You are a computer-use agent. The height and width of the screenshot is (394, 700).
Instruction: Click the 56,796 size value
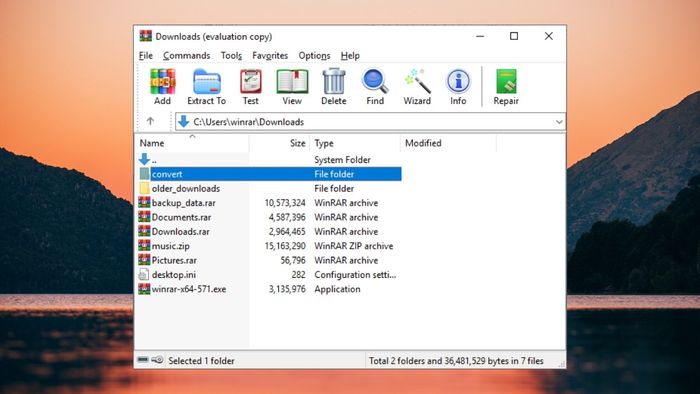293,260
